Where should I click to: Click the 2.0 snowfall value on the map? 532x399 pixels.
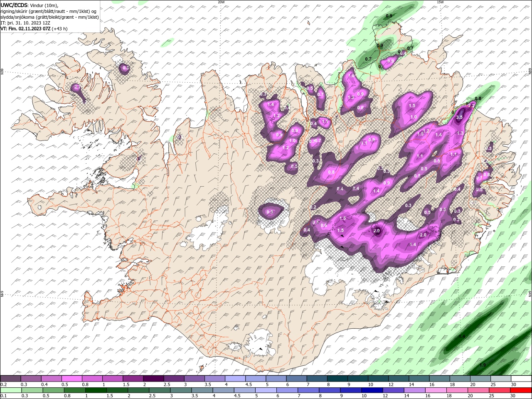pos(423,235)
